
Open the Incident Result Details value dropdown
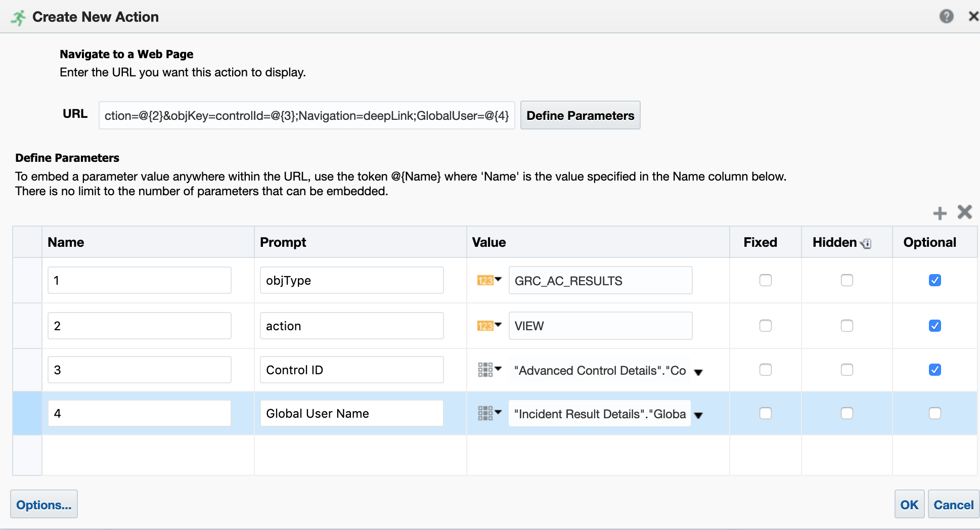pyautogui.click(x=698, y=415)
